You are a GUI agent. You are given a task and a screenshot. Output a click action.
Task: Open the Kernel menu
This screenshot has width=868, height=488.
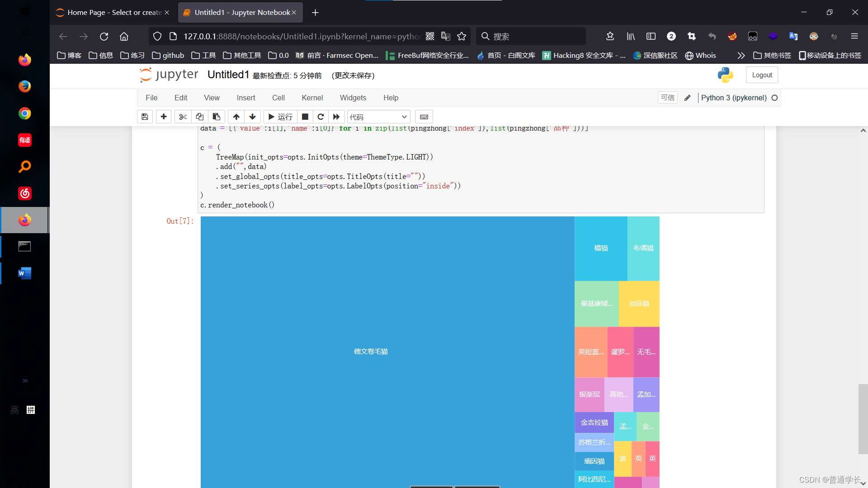tap(312, 98)
